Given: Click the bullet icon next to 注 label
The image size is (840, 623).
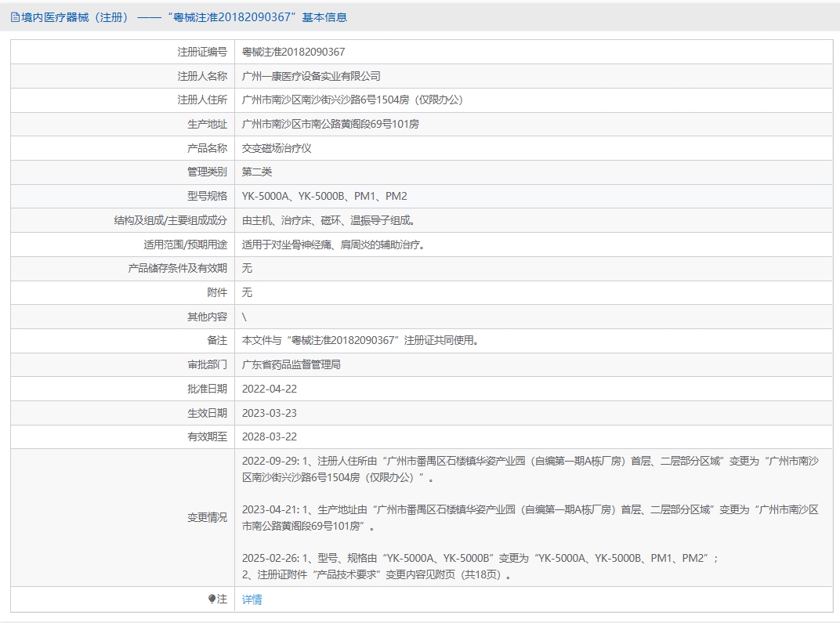Looking at the screenshot, I should tap(212, 599).
